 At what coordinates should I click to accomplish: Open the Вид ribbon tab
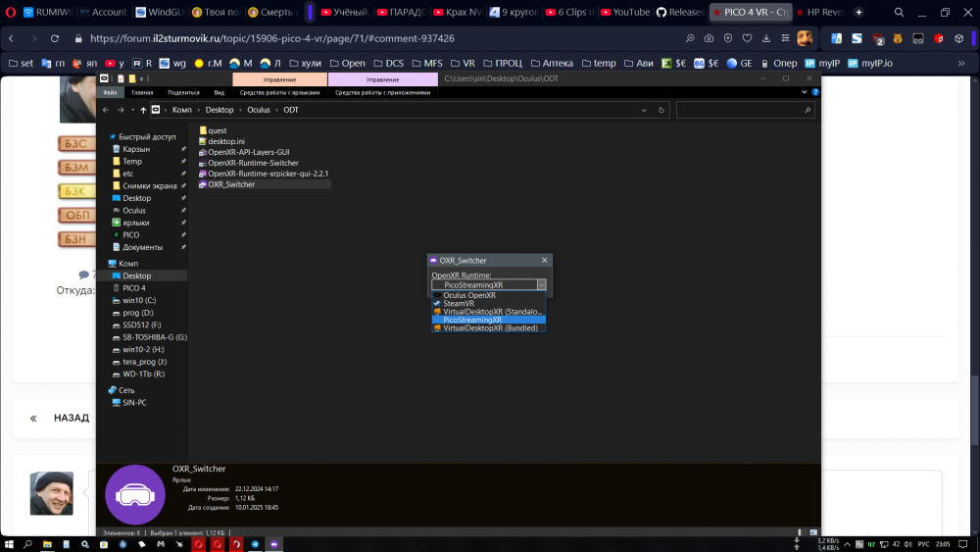[x=220, y=92]
